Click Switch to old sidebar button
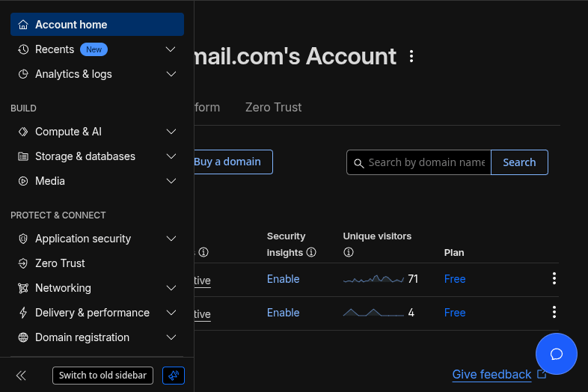The height and width of the screenshot is (392, 588). click(x=102, y=376)
